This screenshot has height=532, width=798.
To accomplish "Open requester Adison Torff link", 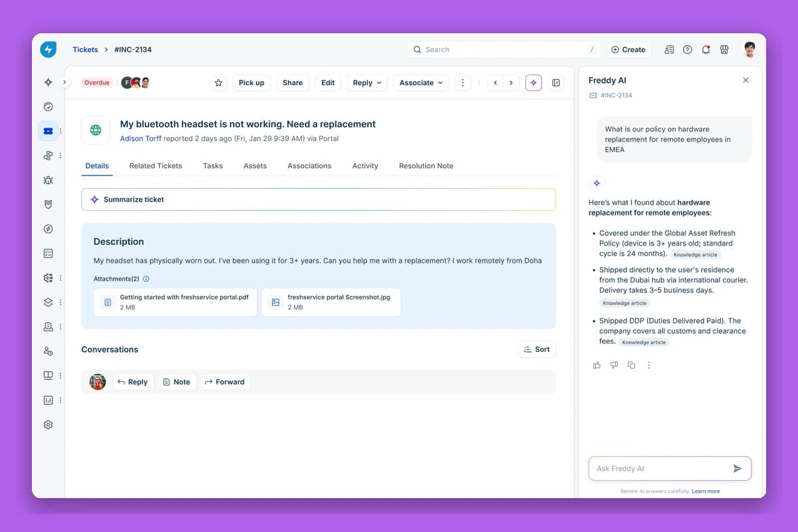I will (140, 139).
